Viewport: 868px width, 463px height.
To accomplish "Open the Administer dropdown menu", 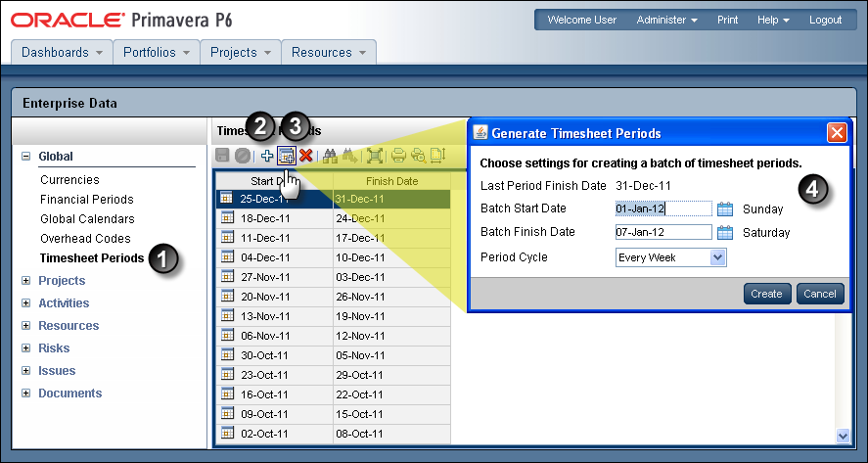I will (666, 20).
